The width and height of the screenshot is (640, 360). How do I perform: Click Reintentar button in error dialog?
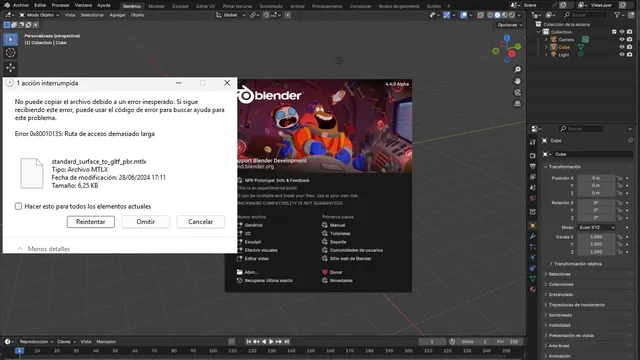click(91, 222)
